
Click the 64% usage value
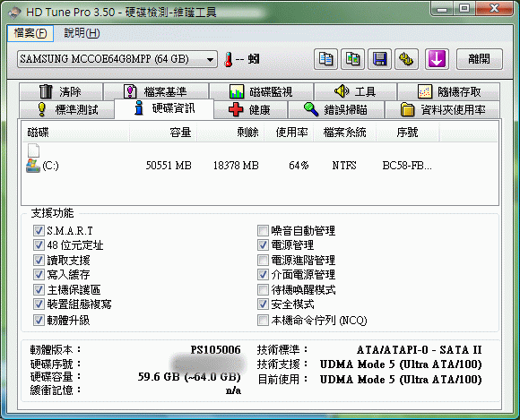point(299,166)
